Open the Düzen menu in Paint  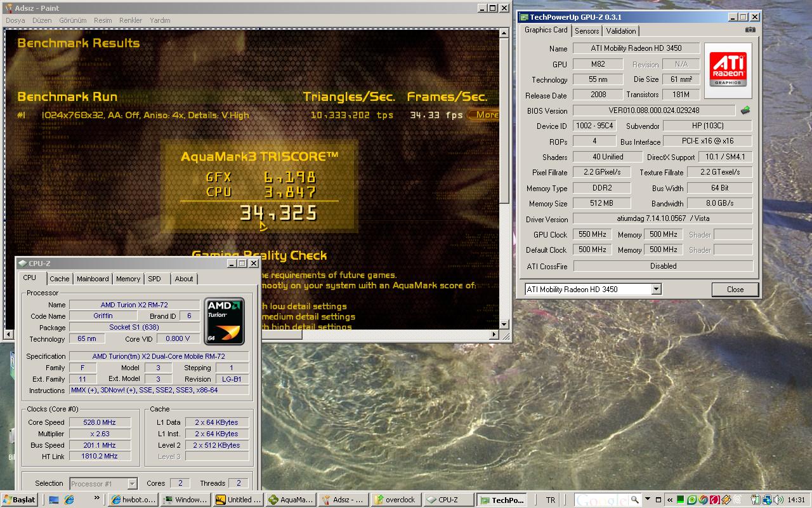[42, 20]
